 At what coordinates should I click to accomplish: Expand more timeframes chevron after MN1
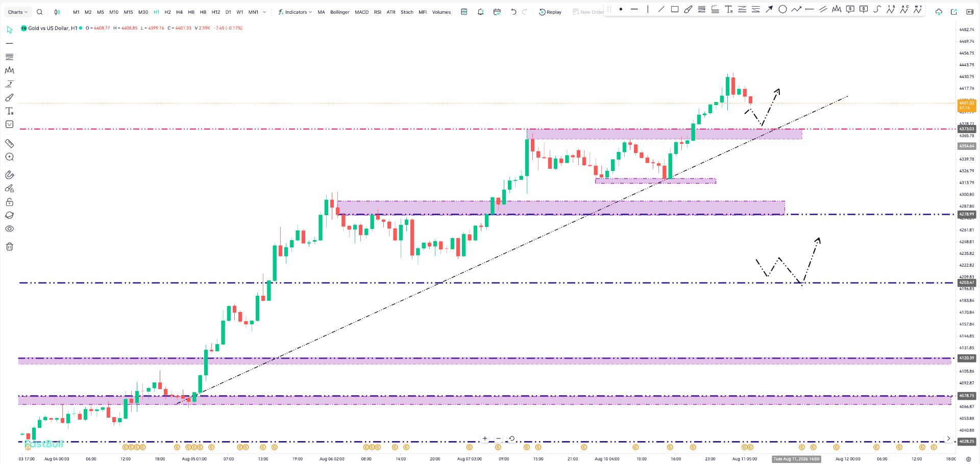tap(264, 12)
